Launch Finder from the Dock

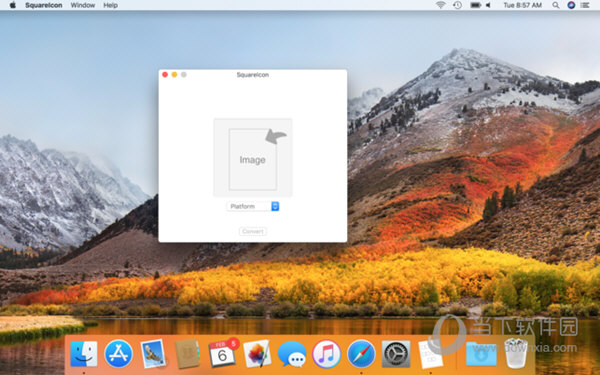84,354
